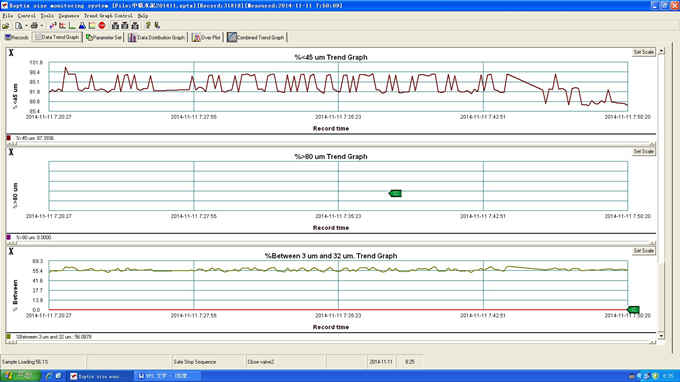Click the red stop icon
Viewport: 680px width, 382px height.
tap(102, 26)
